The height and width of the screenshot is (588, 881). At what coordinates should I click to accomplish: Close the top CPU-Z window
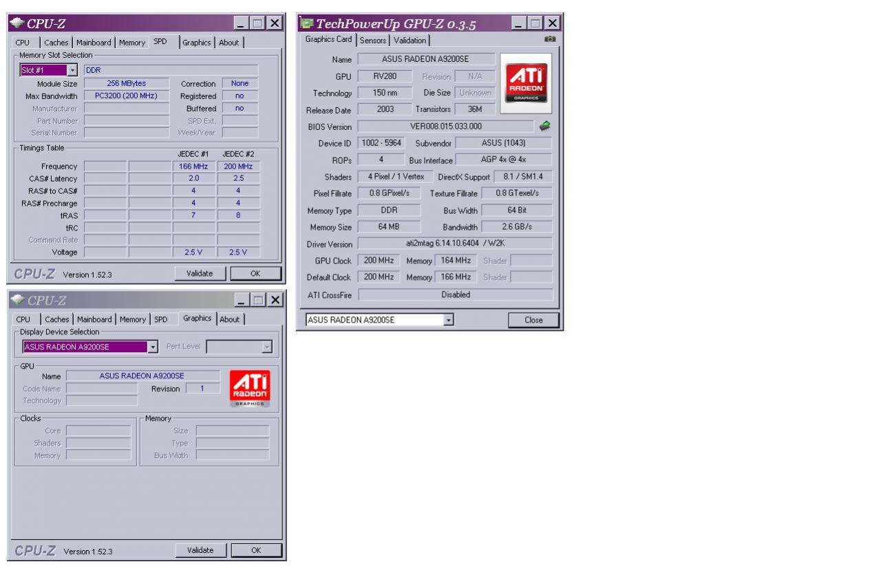[x=274, y=23]
